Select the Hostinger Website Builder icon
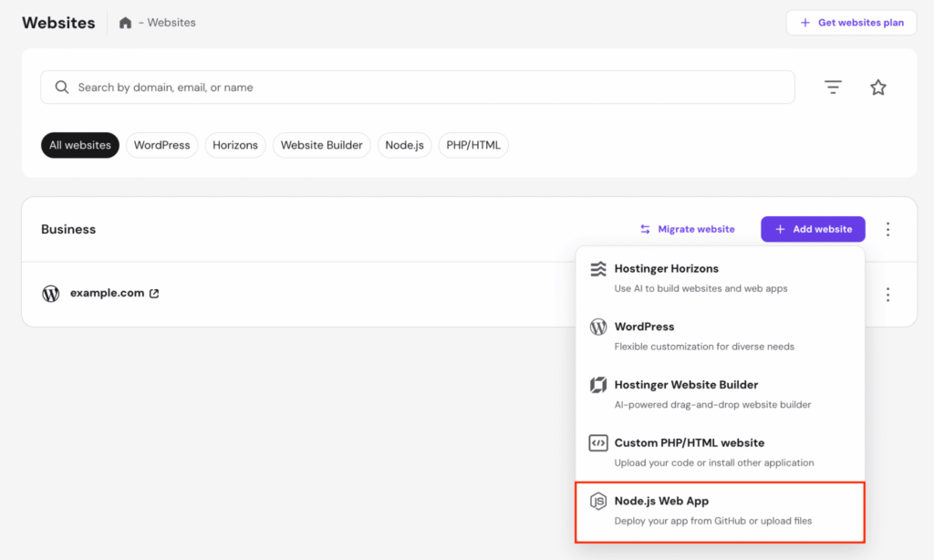 click(599, 385)
